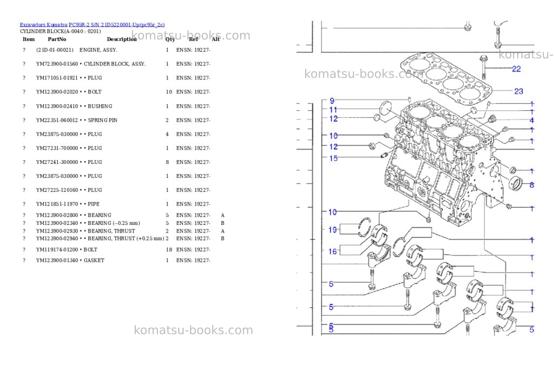The width and height of the screenshot is (554, 392).
Task: Click the Alt column header
Action: click(215, 39)
